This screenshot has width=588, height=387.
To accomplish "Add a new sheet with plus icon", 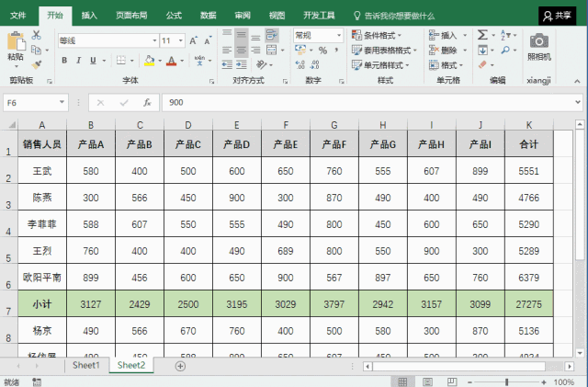I will [x=180, y=365].
